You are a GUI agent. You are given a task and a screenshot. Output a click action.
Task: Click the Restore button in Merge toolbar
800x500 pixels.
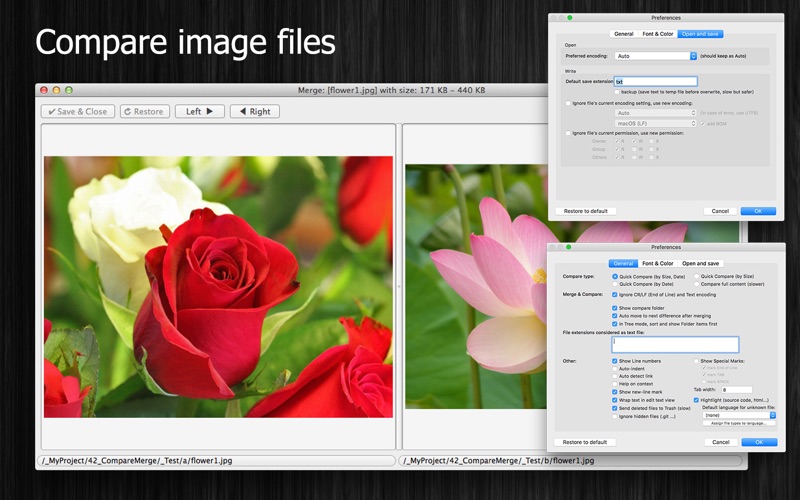(145, 112)
